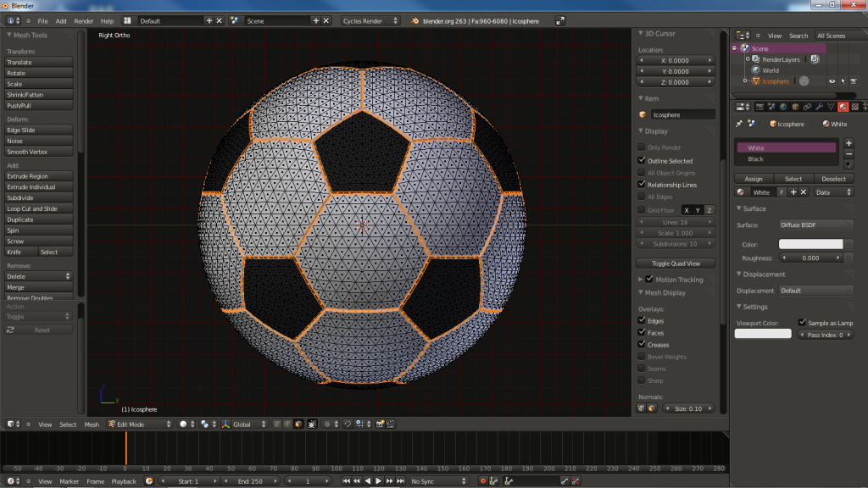Open the Help menu
The width and height of the screenshot is (868, 488).
(x=107, y=21)
